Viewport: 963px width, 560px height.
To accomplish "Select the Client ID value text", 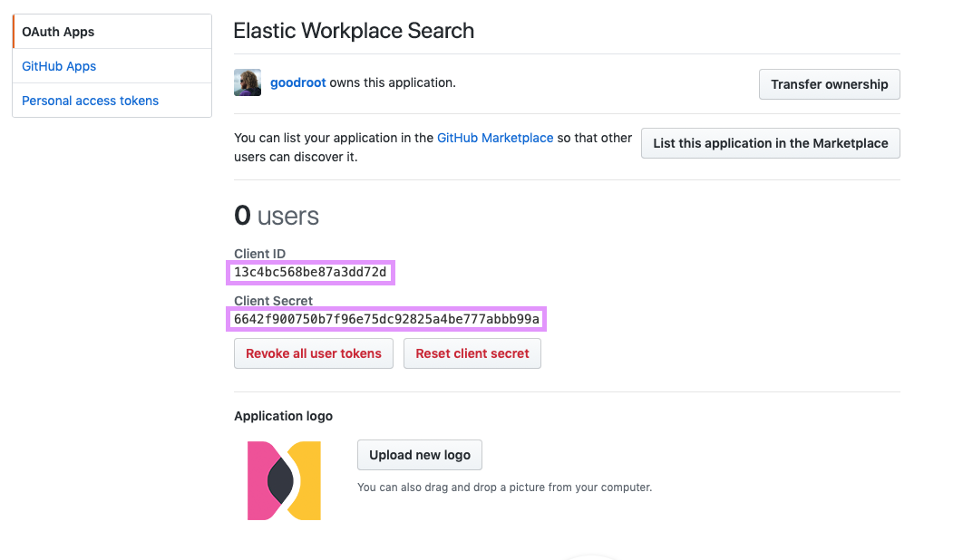I will (x=310, y=272).
